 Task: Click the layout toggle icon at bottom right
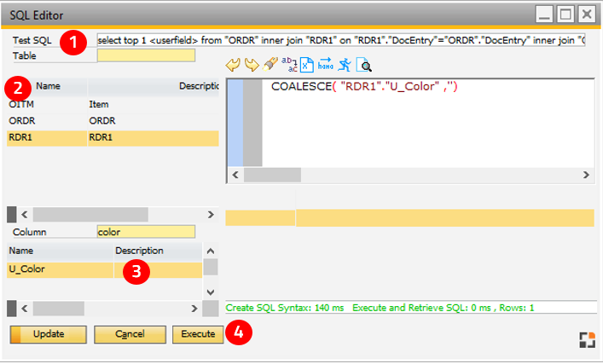click(585, 340)
